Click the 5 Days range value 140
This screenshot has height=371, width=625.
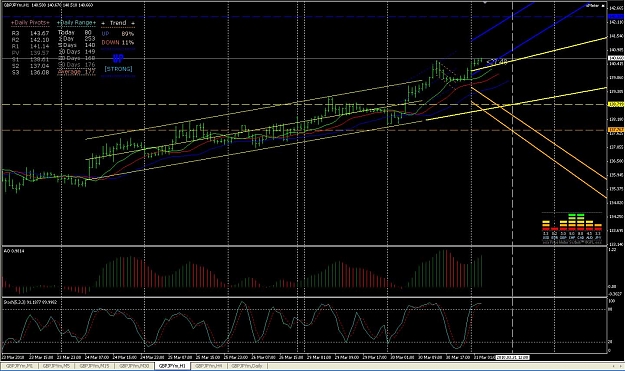(x=90, y=45)
